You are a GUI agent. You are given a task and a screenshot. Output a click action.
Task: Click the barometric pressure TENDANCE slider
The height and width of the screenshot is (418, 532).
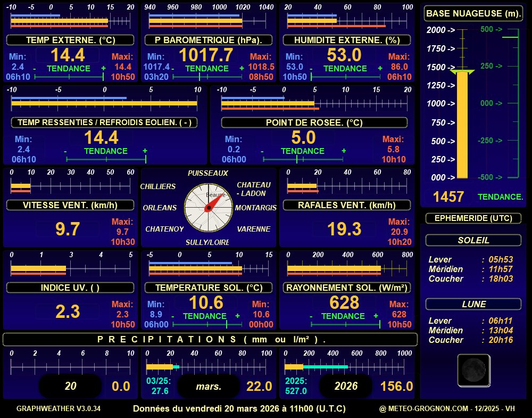207,77
